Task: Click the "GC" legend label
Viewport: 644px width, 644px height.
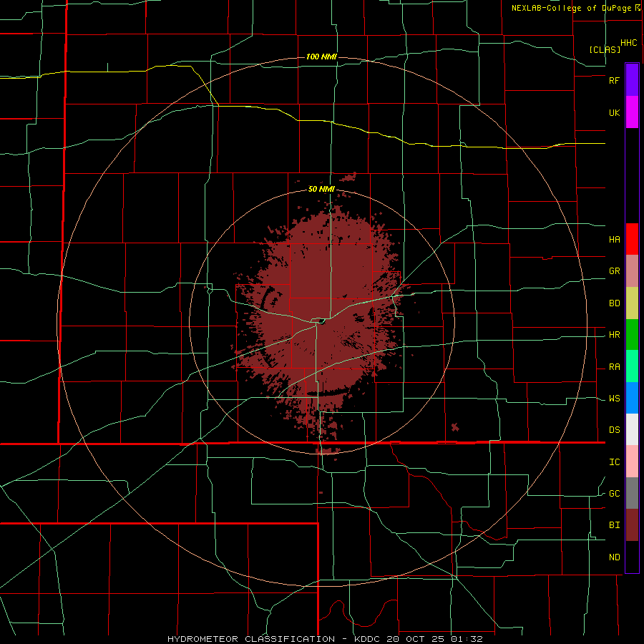Action: click(x=614, y=494)
